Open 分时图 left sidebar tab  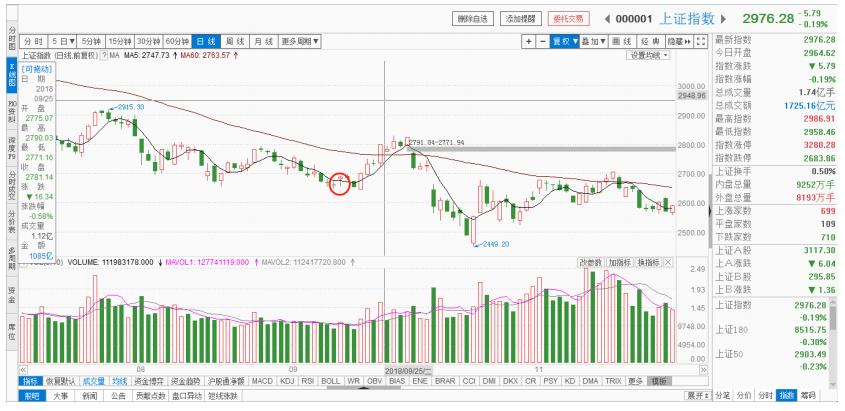pos(12,38)
